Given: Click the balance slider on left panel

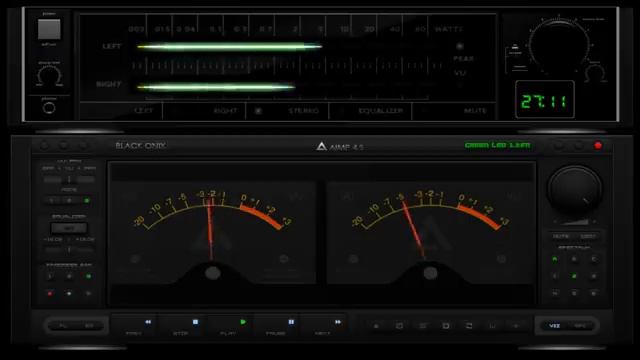Looking at the screenshot, I should pos(69,179).
